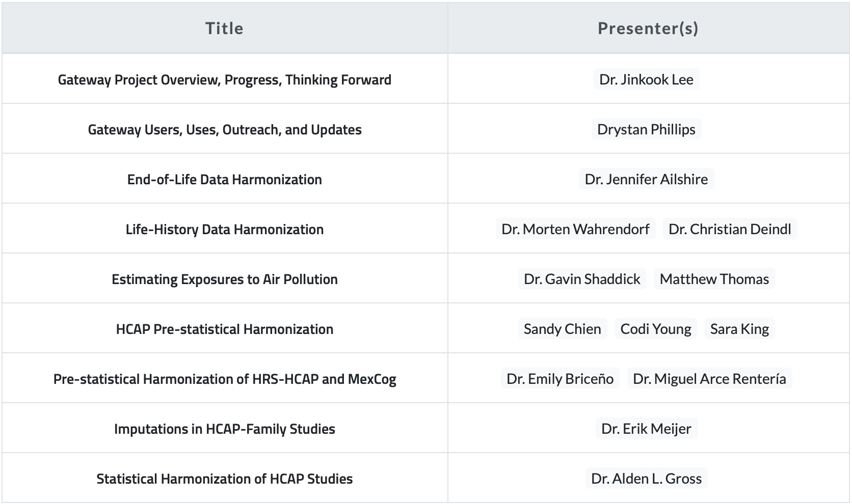Click Dr. Erik Meijer presenter tag
852x504 pixels.
[x=646, y=429]
